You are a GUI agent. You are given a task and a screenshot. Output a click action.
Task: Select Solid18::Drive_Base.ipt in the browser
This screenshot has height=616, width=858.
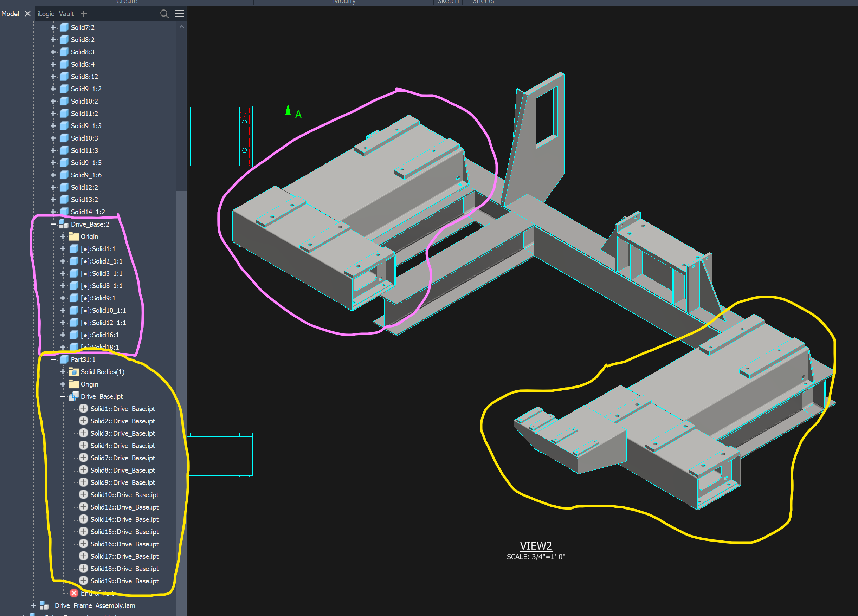[x=124, y=568]
